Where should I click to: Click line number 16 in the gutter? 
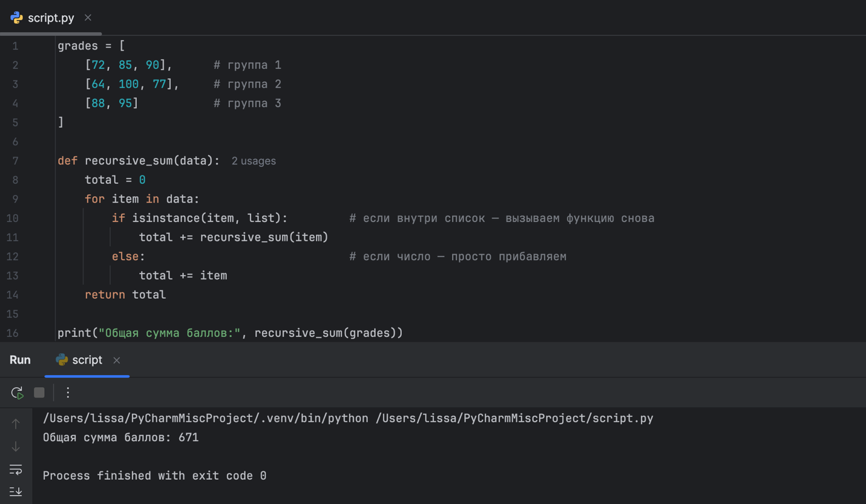(13, 333)
